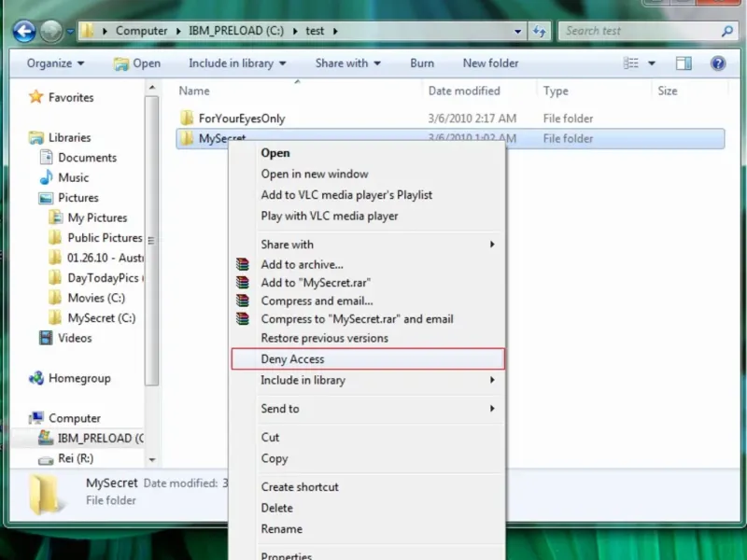
Task: Expand the arrow after the test breadcrumb
Action: 335,31
